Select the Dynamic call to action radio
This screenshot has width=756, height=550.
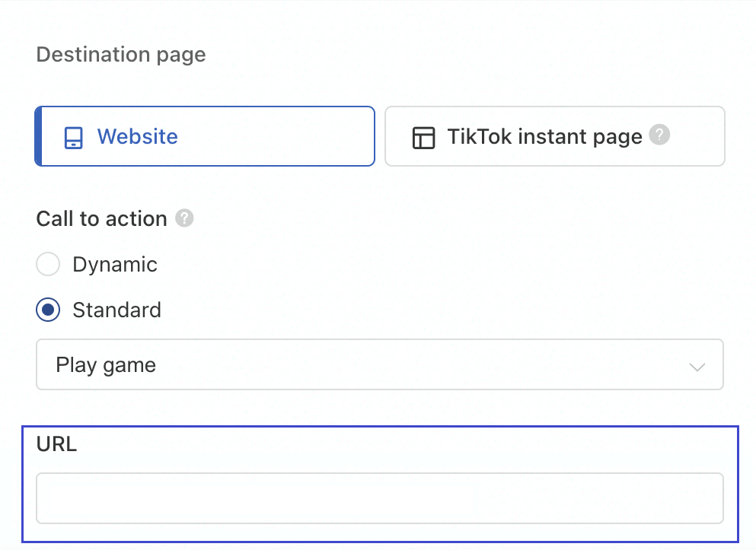(x=48, y=264)
